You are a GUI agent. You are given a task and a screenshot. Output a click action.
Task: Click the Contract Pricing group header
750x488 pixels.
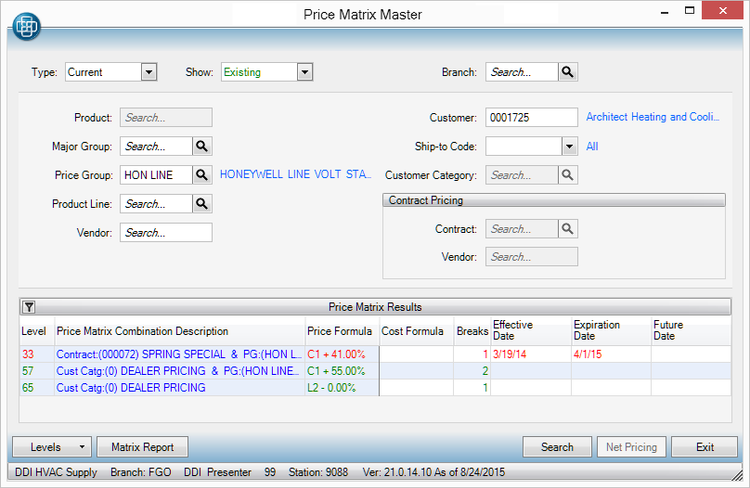click(x=554, y=200)
